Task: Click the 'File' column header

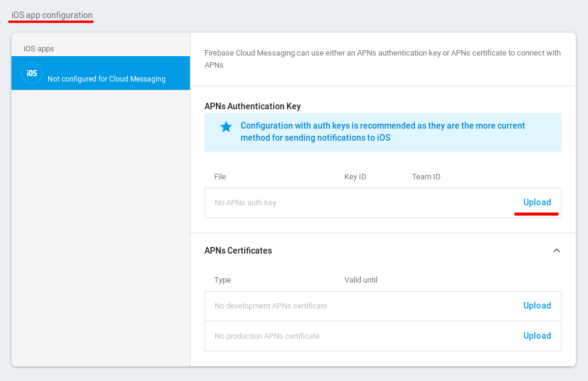Action: [220, 177]
